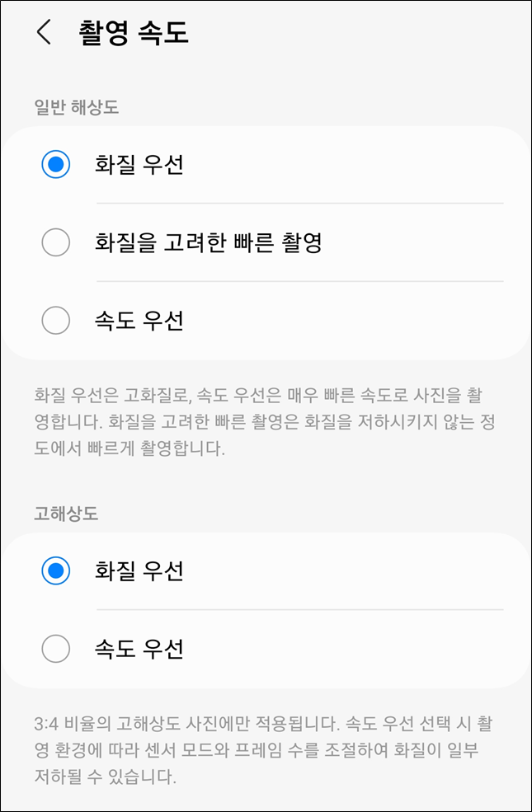This screenshot has width=532, height=812.
Task: Click the 촬영 속도 page title
Action: 133,33
